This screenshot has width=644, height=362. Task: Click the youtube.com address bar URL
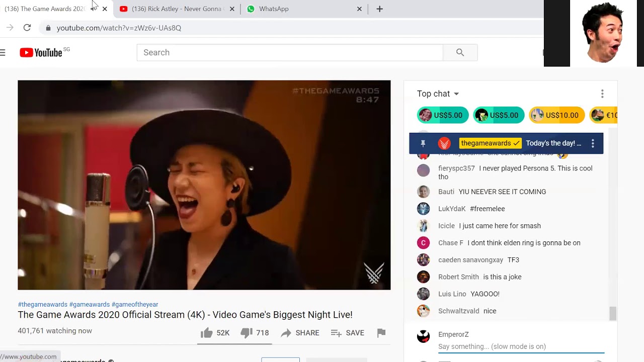tap(119, 28)
